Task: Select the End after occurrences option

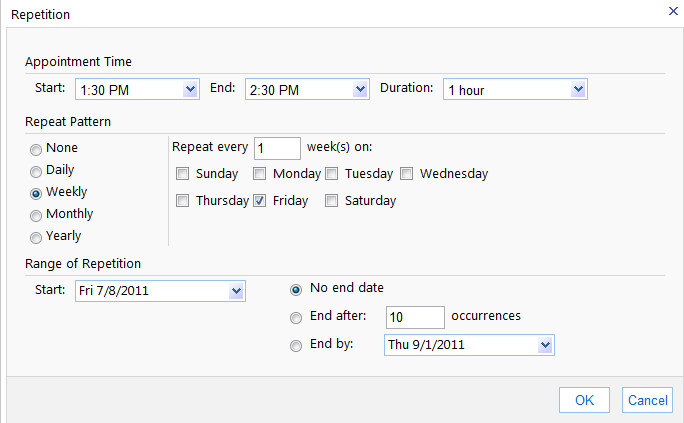Action: point(295,318)
